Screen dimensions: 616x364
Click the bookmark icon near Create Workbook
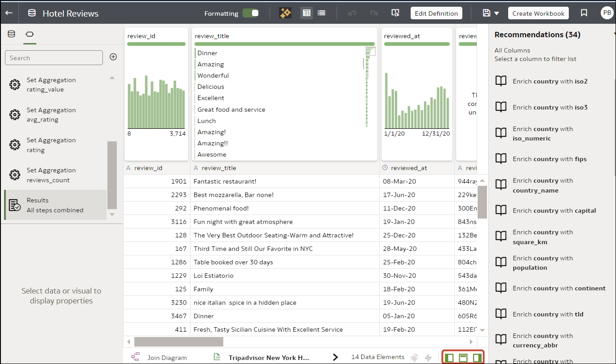(x=584, y=13)
